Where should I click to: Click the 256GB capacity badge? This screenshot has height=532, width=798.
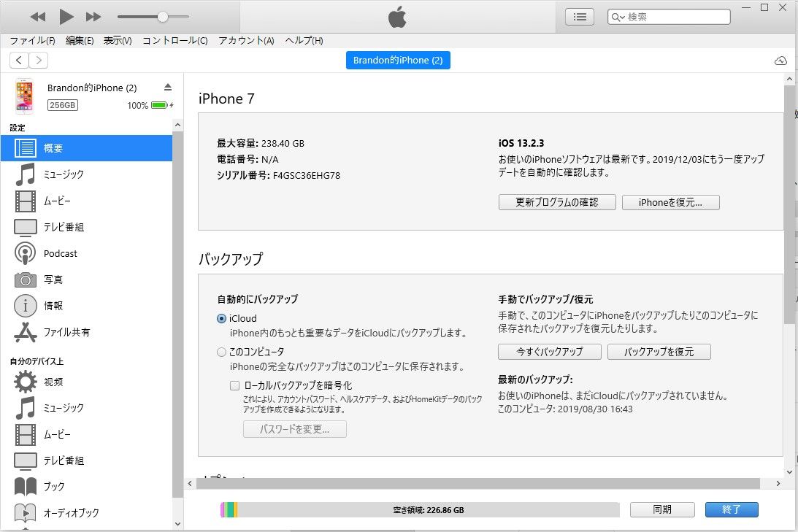pyautogui.click(x=63, y=105)
